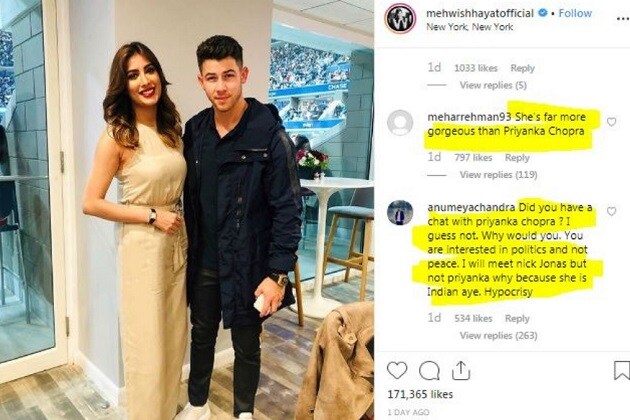Reply to anumeyachandra's comment

pyautogui.click(x=517, y=319)
